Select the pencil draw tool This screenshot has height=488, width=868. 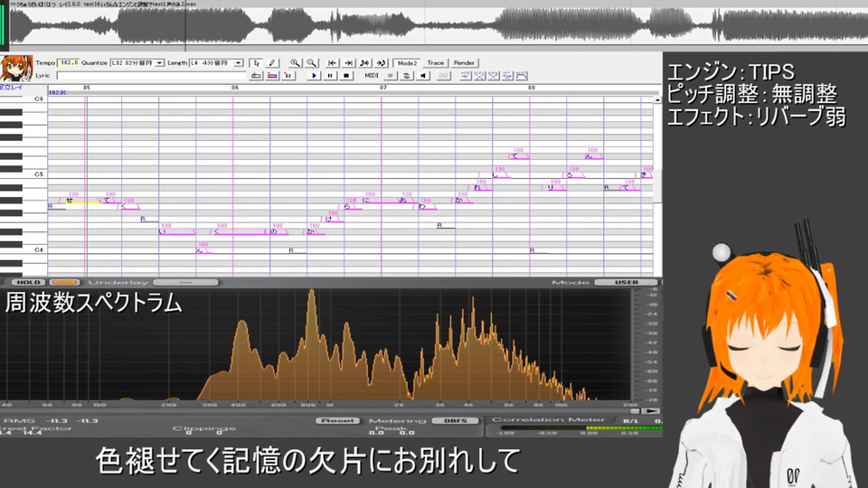pyautogui.click(x=272, y=63)
